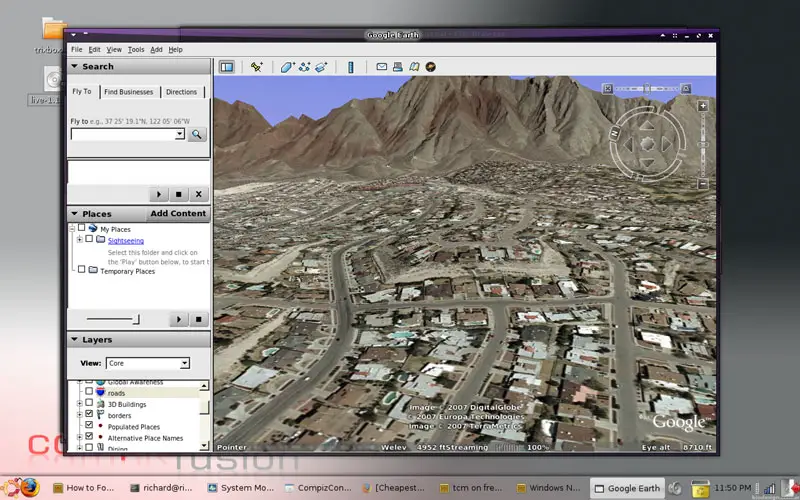Viewport: 800px width, 500px height.
Task: Collapse the Search panel
Action: (74, 66)
